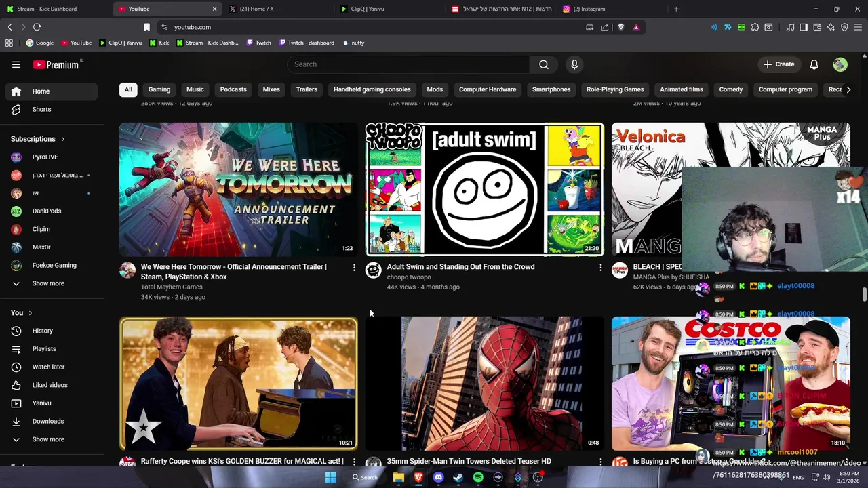This screenshot has height=488, width=868.
Task: Select the Music category chip
Action: [x=195, y=89]
